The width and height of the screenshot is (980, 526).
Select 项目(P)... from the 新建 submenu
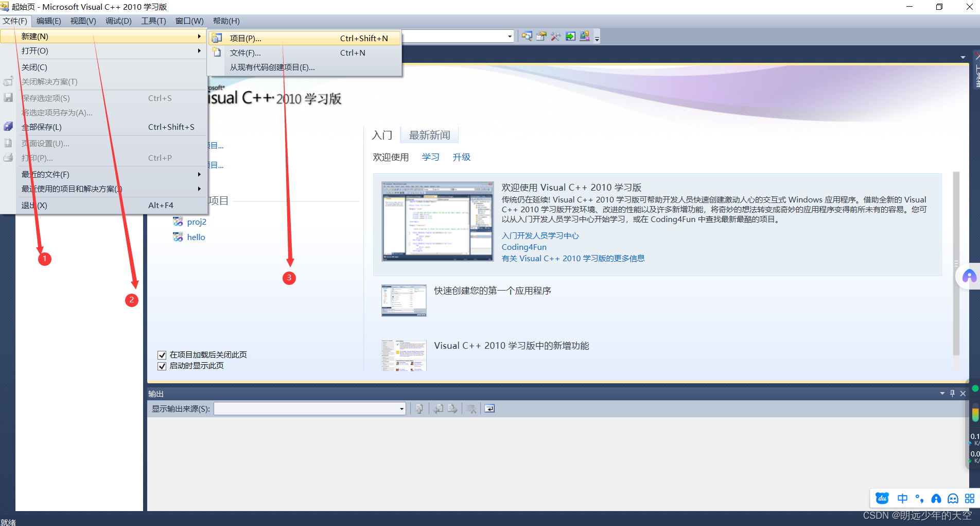point(305,38)
